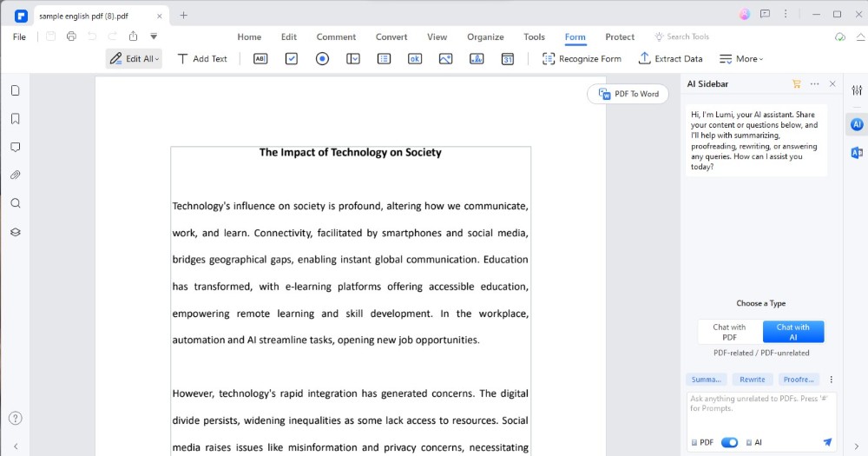Open the layers panel icon
The height and width of the screenshot is (456, 868).
[x=16, y=232]
